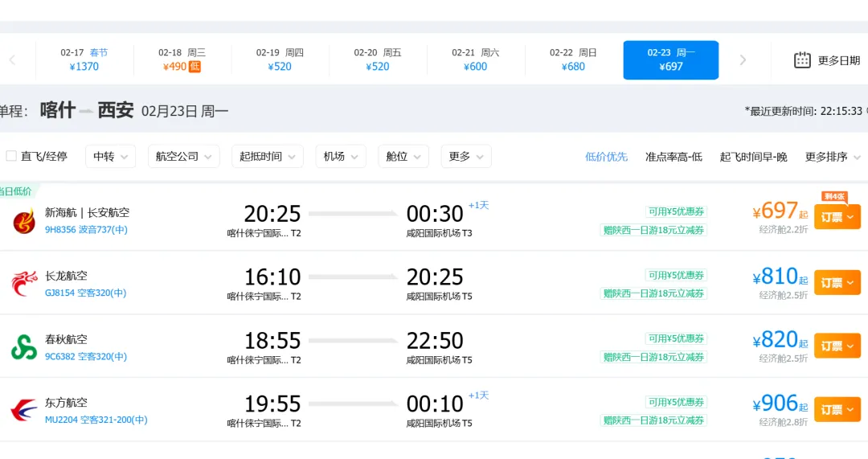Click the previous dates left arrow
The image size is (868, 459).
(x=12, y=60)
